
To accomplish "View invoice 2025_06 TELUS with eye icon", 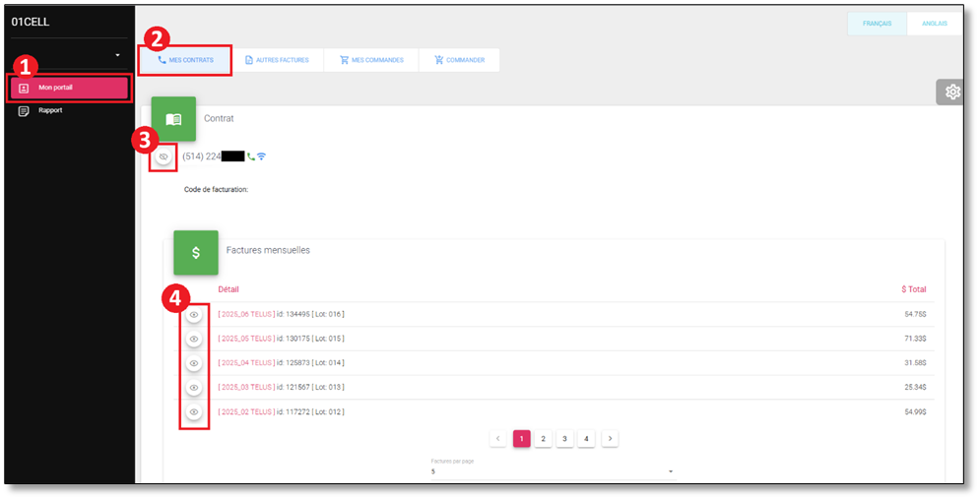I will (194, 315).
